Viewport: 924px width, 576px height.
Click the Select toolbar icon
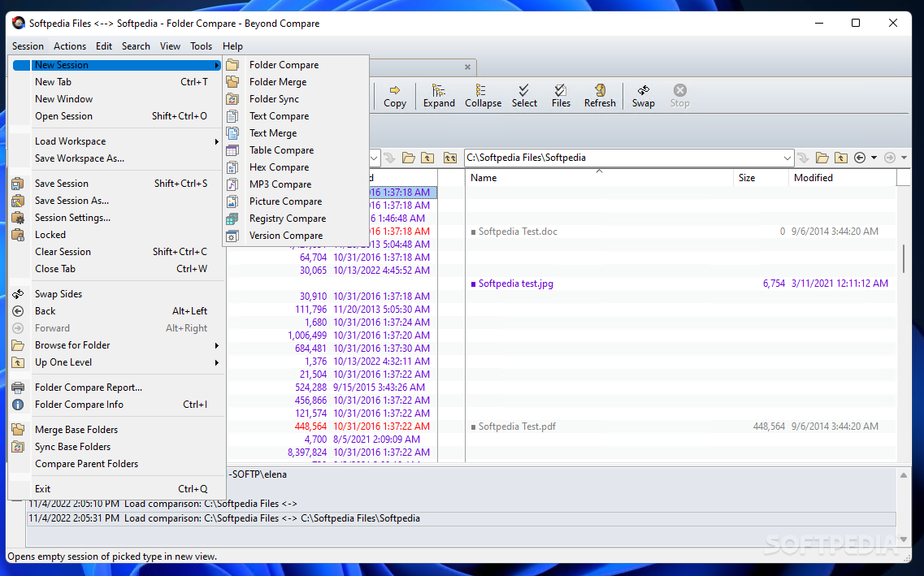(524, 96)
